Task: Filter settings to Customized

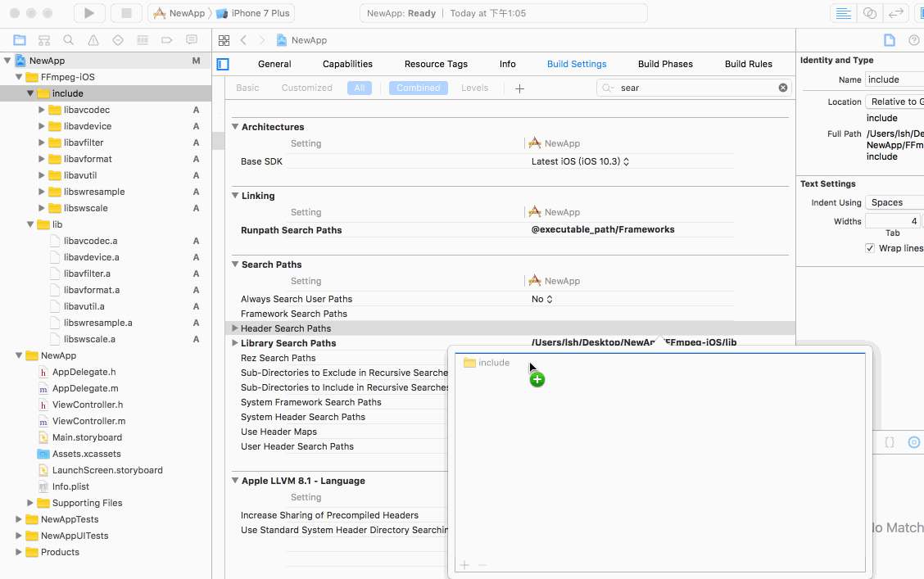Action: coord(307,88)
